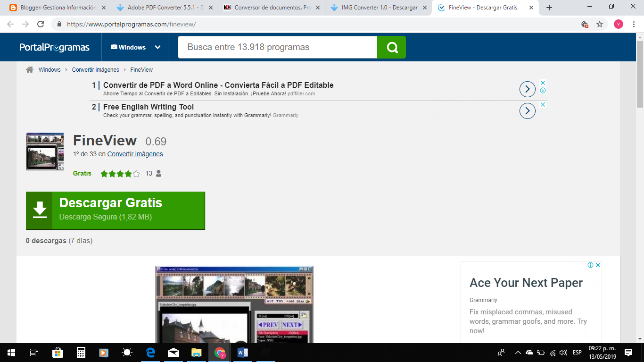Close the Ace Your Next Paper ad
Screen dimensions: 644x362
pos(598,265)
